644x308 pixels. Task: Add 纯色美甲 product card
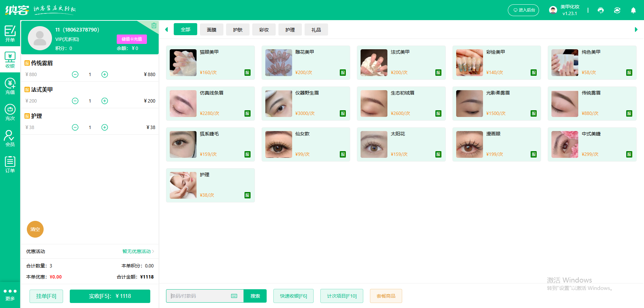(x=592, y=63)
